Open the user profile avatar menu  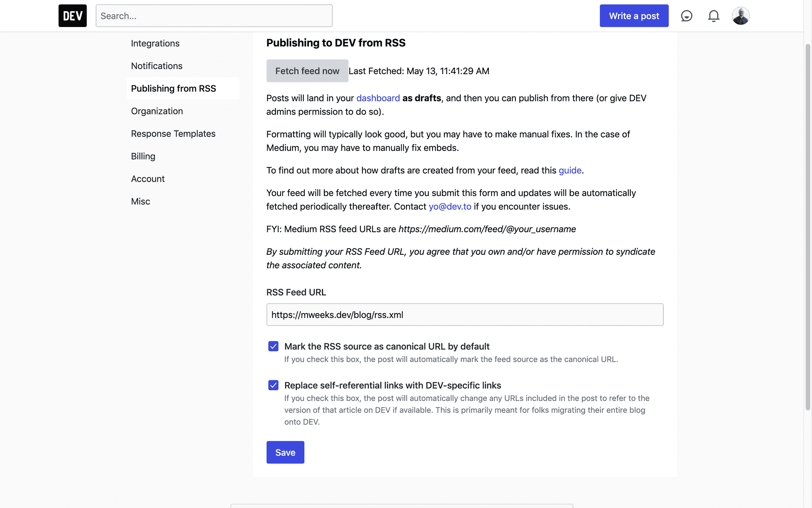(740, 16)
